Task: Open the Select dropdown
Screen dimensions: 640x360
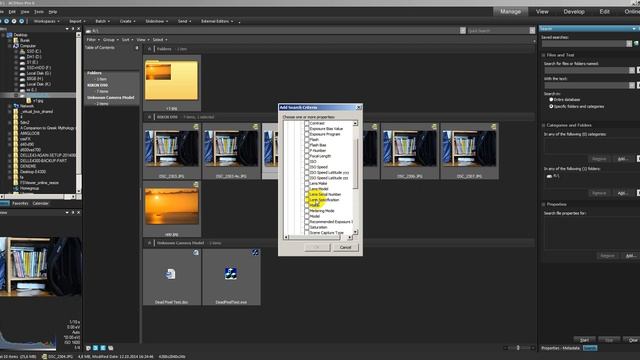Action: [160, 40]
